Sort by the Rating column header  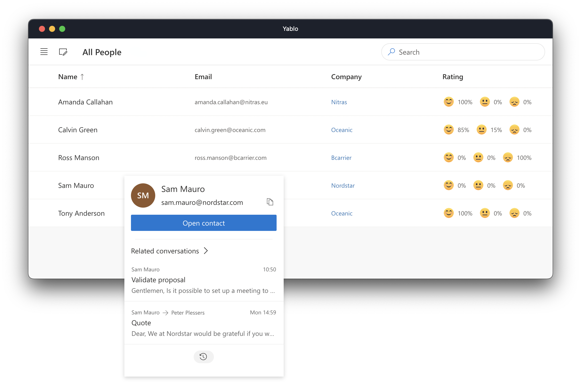click(x=453, y=77)
